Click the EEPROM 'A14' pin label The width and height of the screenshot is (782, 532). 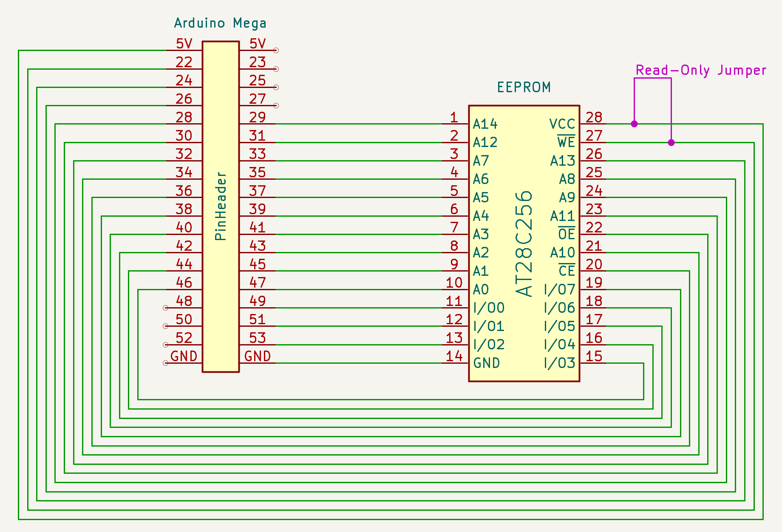(x=485, y=124)
